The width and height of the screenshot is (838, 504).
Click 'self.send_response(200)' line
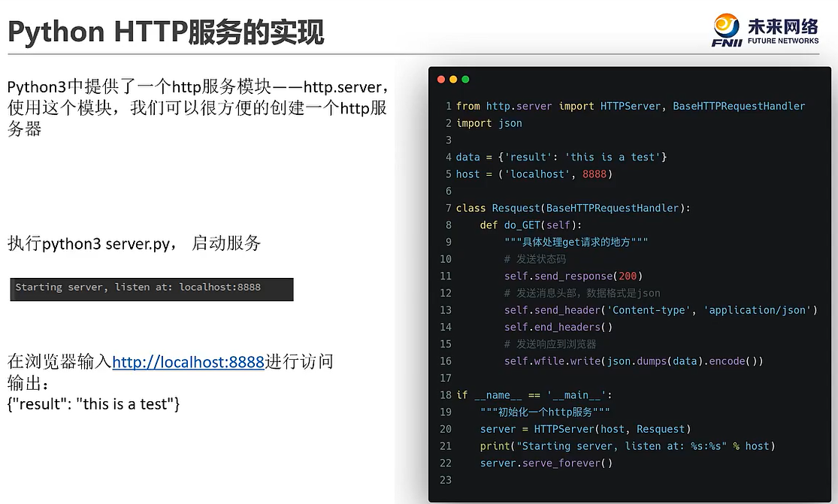pyautogui.click(x=573, y=276)
